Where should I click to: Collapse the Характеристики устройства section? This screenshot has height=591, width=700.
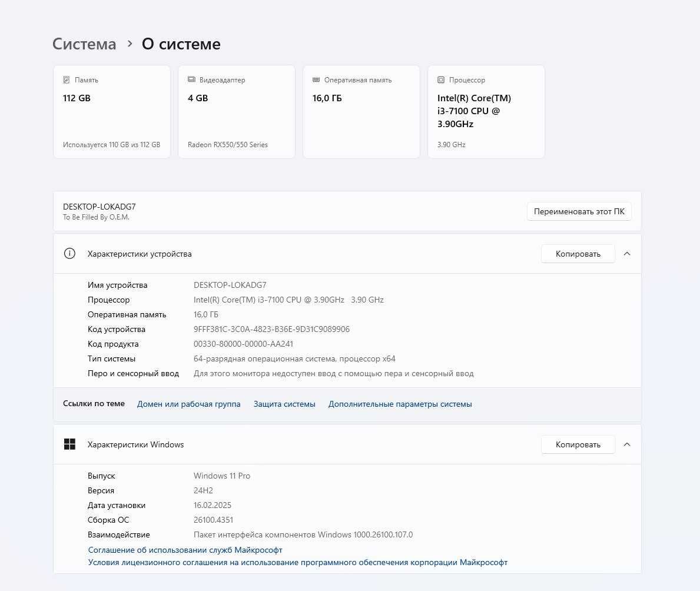click(627, 254)
